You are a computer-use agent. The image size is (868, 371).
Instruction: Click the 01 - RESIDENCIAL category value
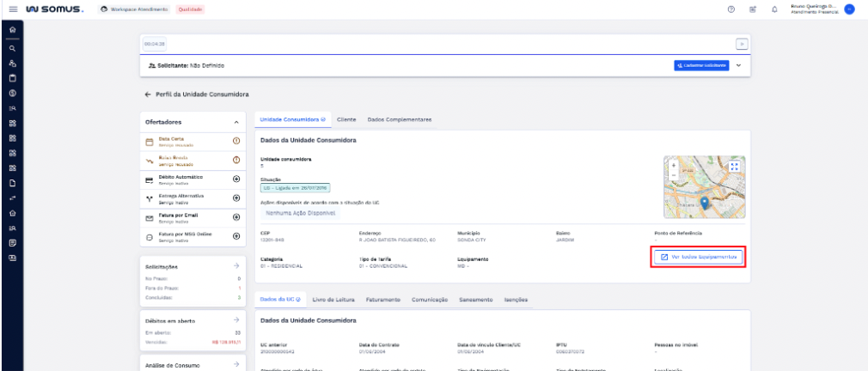pos(282,266)
